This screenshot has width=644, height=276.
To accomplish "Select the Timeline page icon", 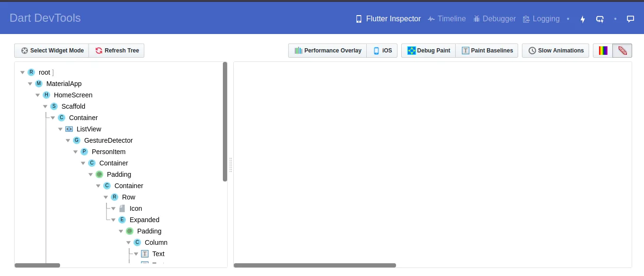I will click(431, 18).
